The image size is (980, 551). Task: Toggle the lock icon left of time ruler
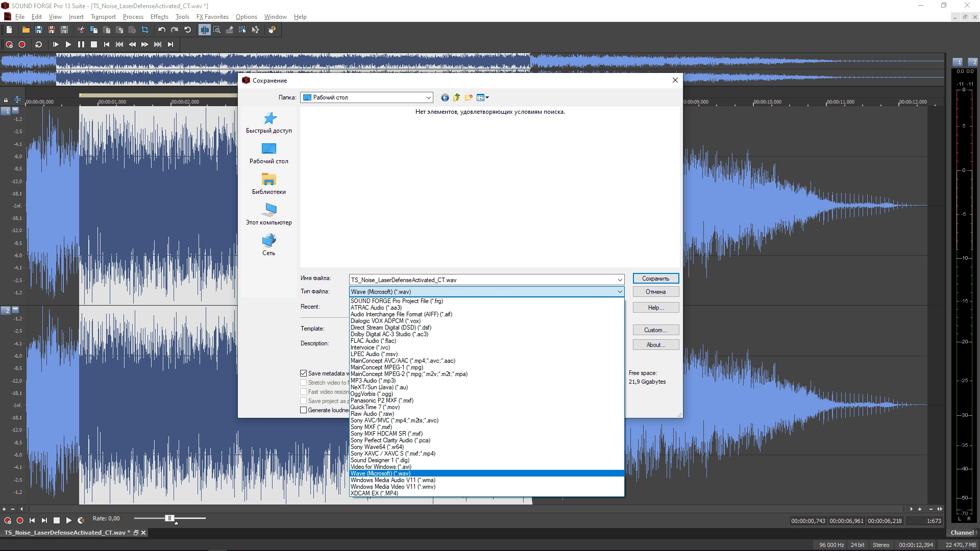tap(6, 100)
